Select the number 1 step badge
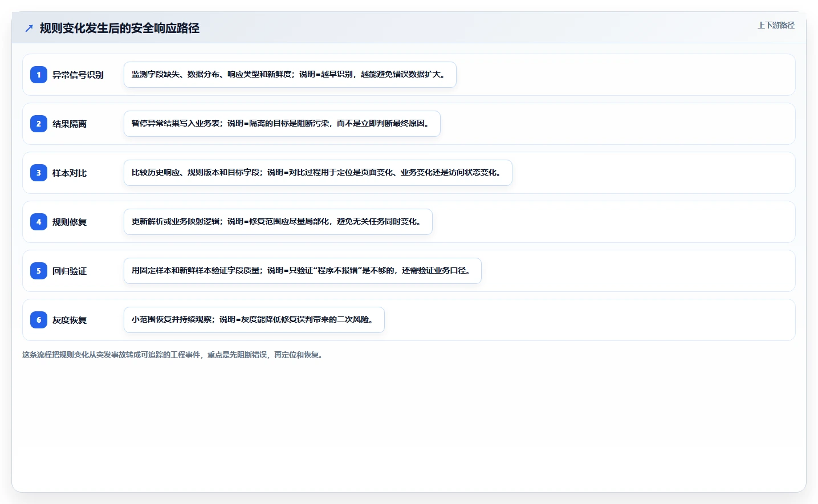 [39, 75]
